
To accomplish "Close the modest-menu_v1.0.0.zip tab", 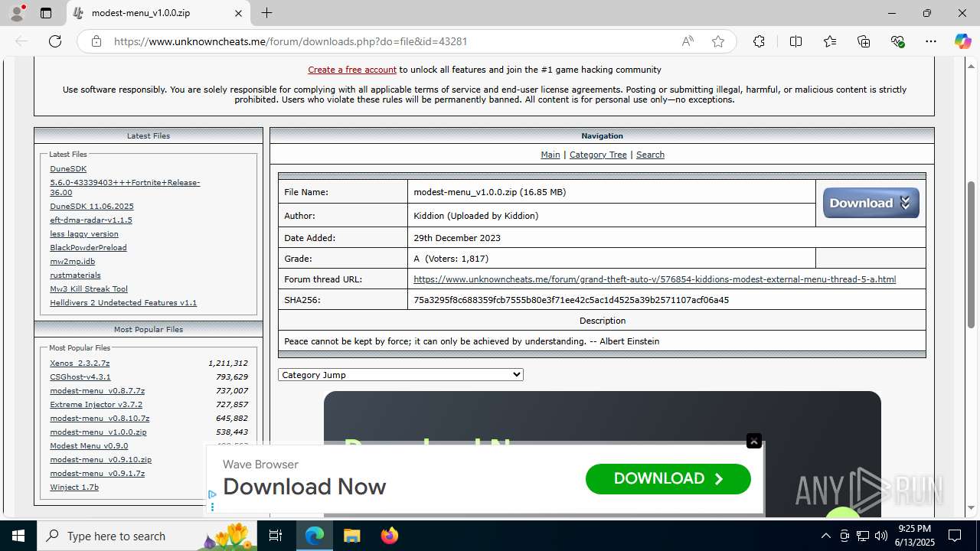I will click(x=238, y=13).
